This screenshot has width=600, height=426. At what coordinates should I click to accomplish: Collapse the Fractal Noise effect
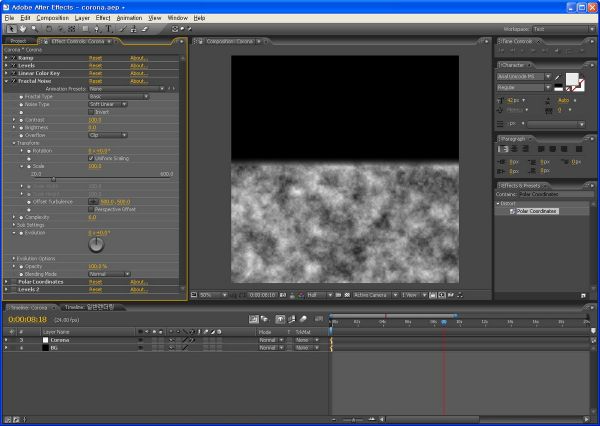(x=6, y=81)
